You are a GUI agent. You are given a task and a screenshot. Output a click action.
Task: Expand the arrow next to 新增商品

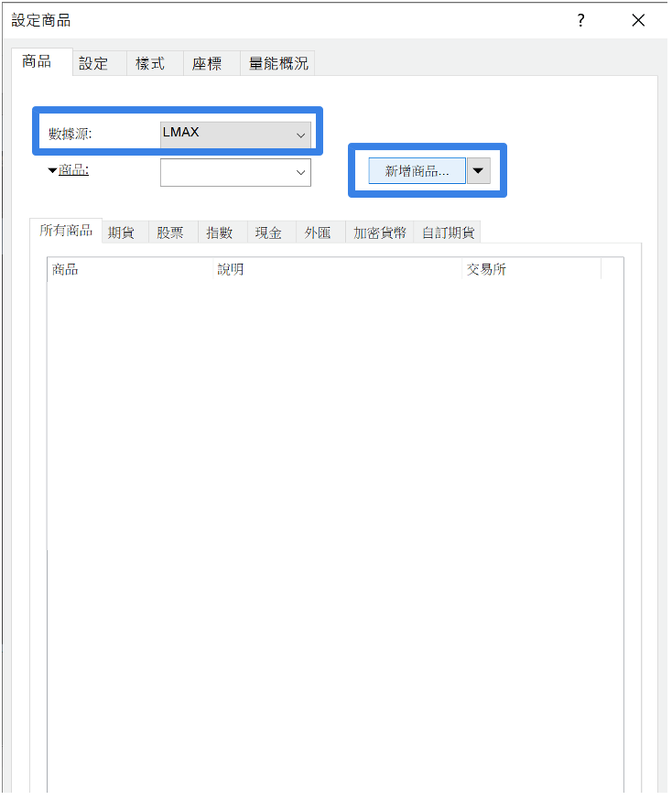[x=478, y=171]
